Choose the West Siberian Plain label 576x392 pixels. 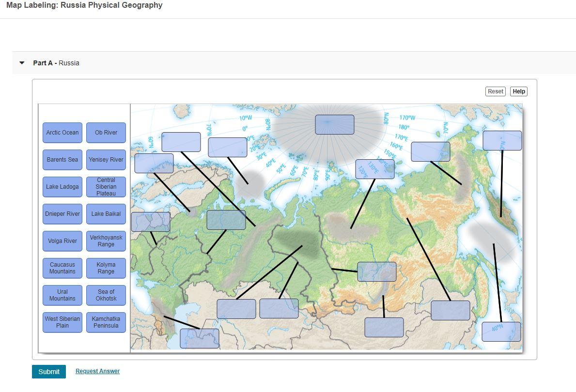(x=62, y=323)
